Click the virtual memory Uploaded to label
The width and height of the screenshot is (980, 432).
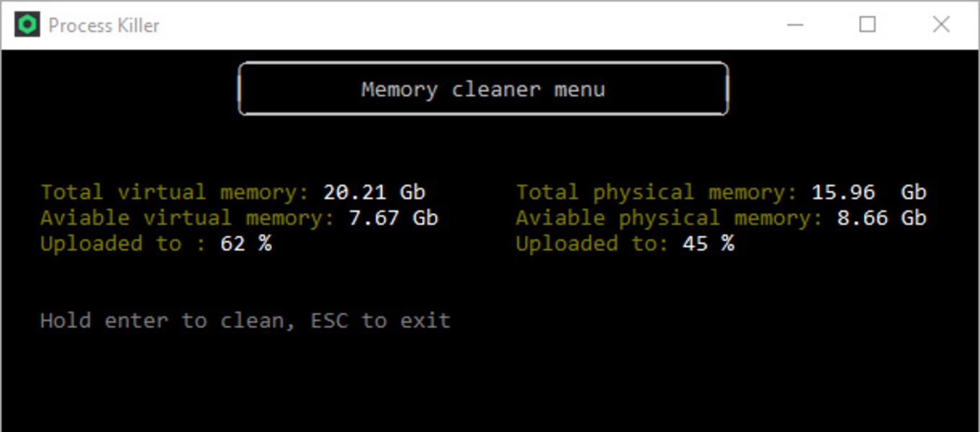click(122, 244)
